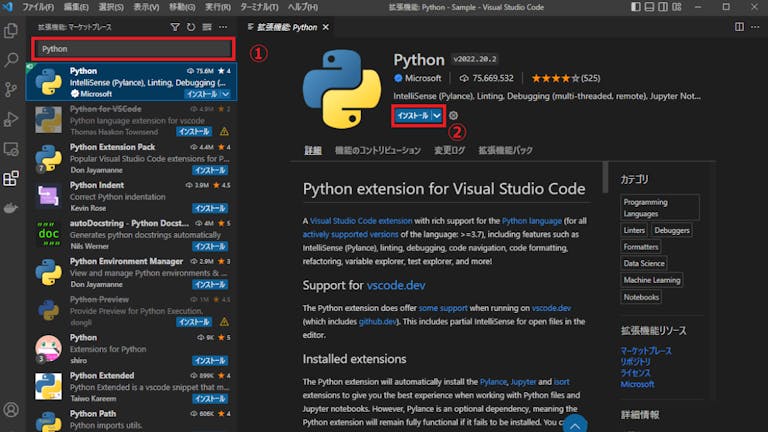Click warning icon on Python for VSCode
Viewport: 768px width, 432px height.
point(224,132)
